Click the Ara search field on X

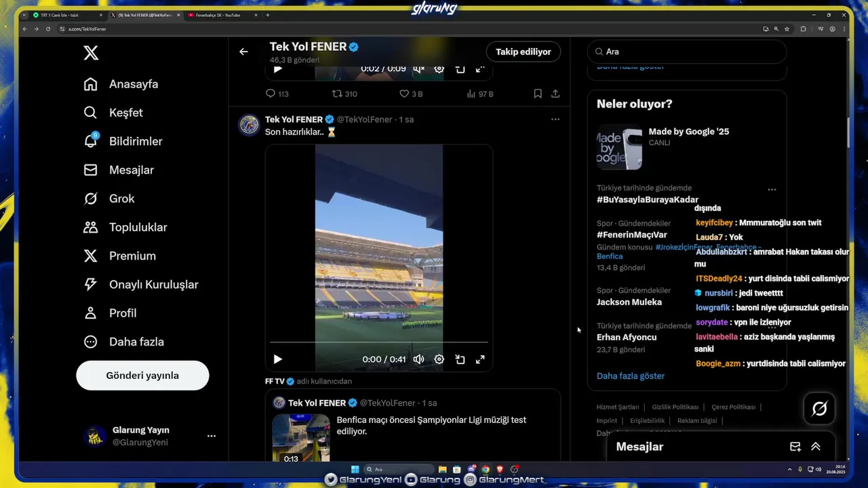[x=687, y=52]
